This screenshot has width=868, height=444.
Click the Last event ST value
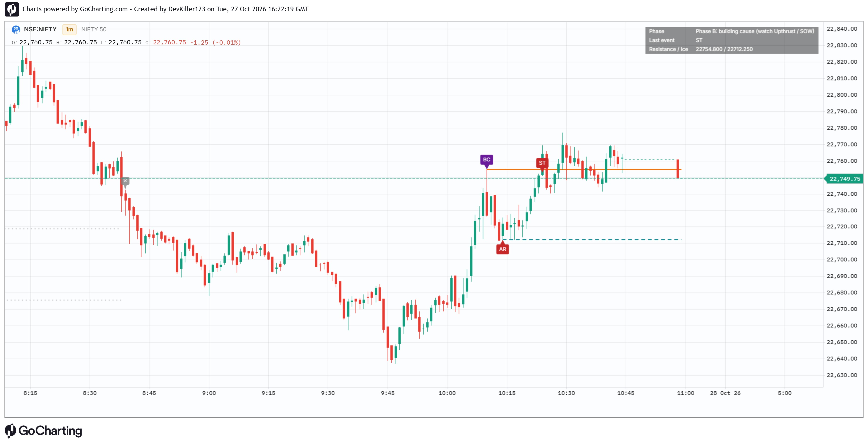699,40
